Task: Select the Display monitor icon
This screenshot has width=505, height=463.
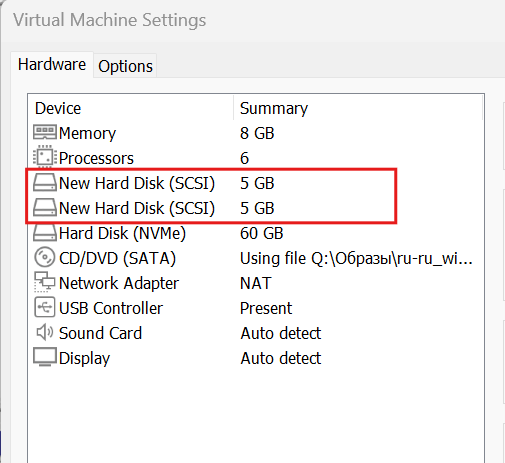Action: [x=45, y=357]
